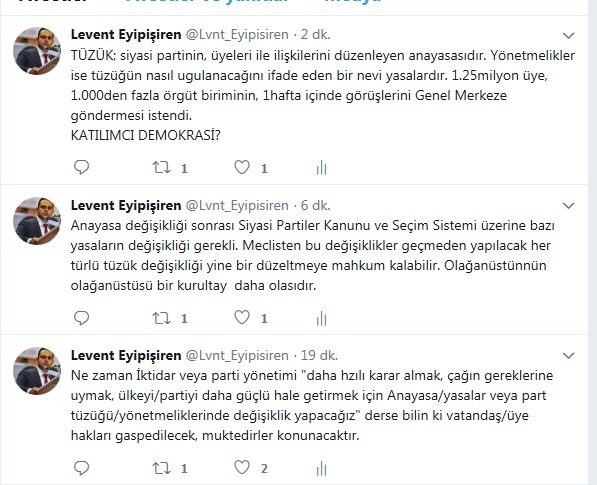Screen dimensions: 597x485
Task: Open the 19 dk. timestamp link
Action: pyautogui.click(x=319, y=355)
